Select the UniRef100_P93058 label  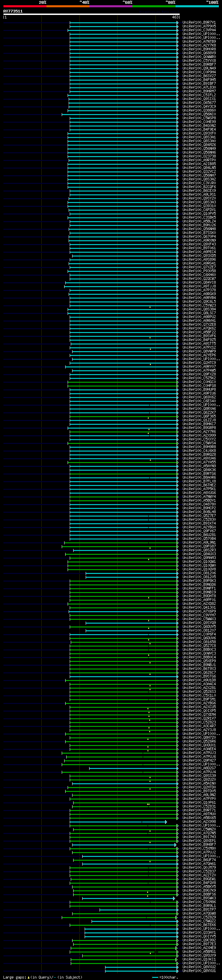coord(199,271)
